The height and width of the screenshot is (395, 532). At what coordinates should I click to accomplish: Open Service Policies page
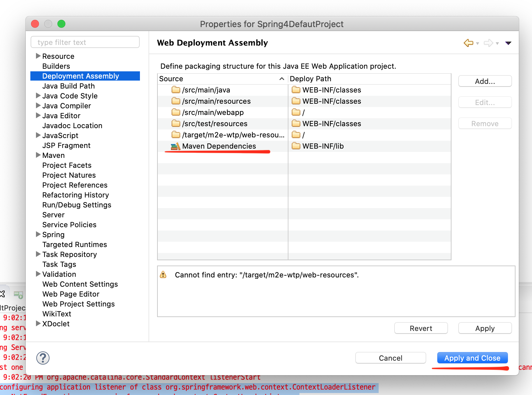pos(69,225)
